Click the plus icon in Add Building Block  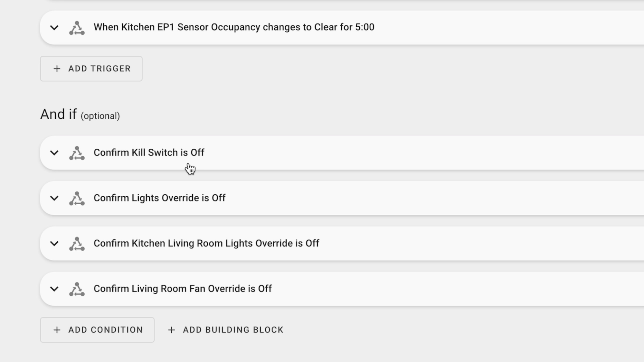pos(172,330)
